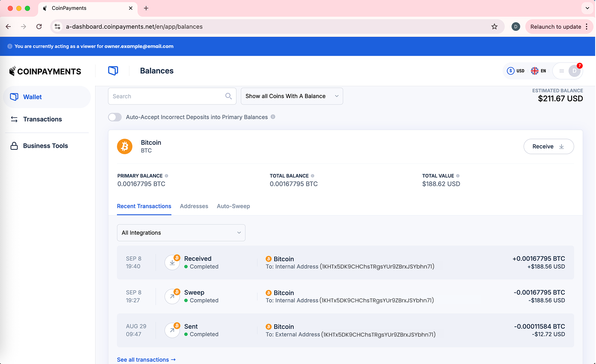Image resolution: width=596 pixels, height=364 pixels.
Task: Open the Show all Coins With A Balance dropdown
Action: 292,96
